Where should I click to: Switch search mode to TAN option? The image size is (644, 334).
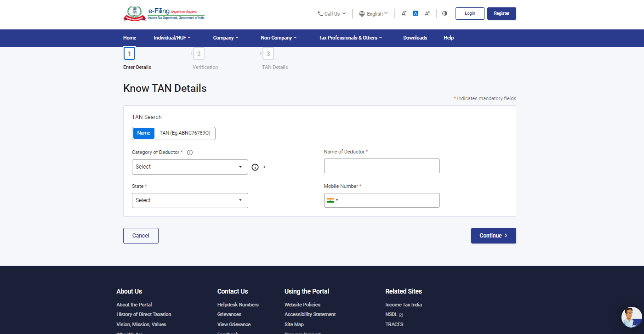pos(185,133)
